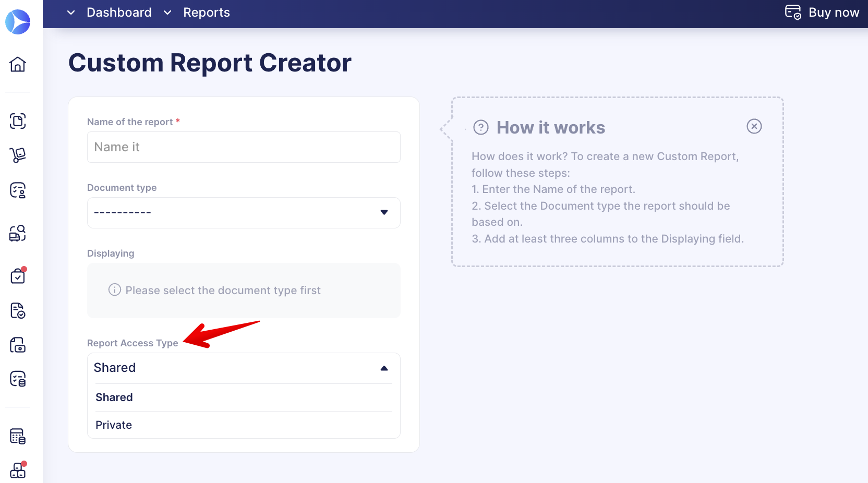Choose the Private option in list
The image size is (868, 483).
pos(244,425)
